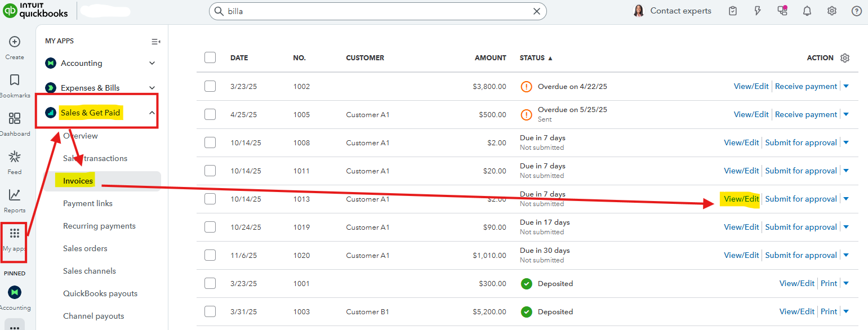Open table settings gear beside ACTION
This screenshot has width=868, height=330.
click(844, 58)
